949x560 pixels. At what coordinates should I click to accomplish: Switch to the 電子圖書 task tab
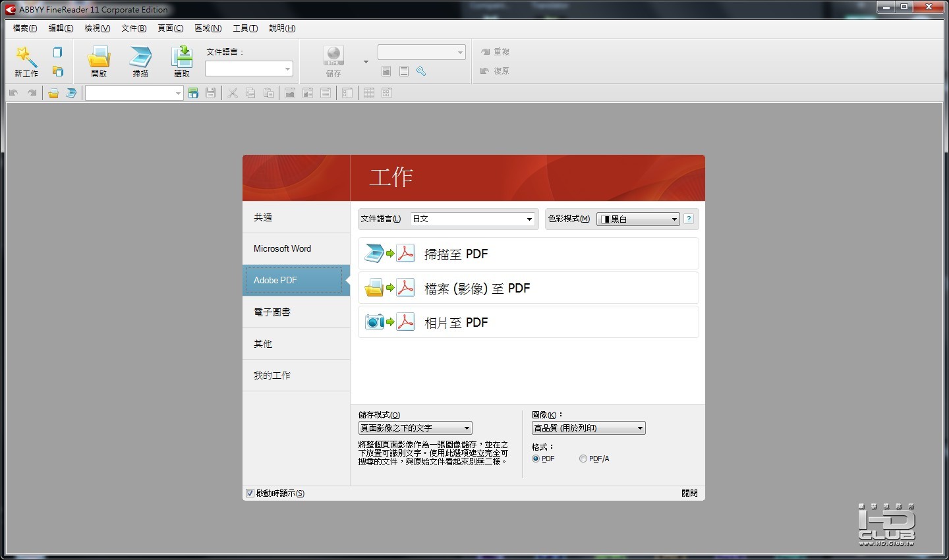tap(296, 312)
